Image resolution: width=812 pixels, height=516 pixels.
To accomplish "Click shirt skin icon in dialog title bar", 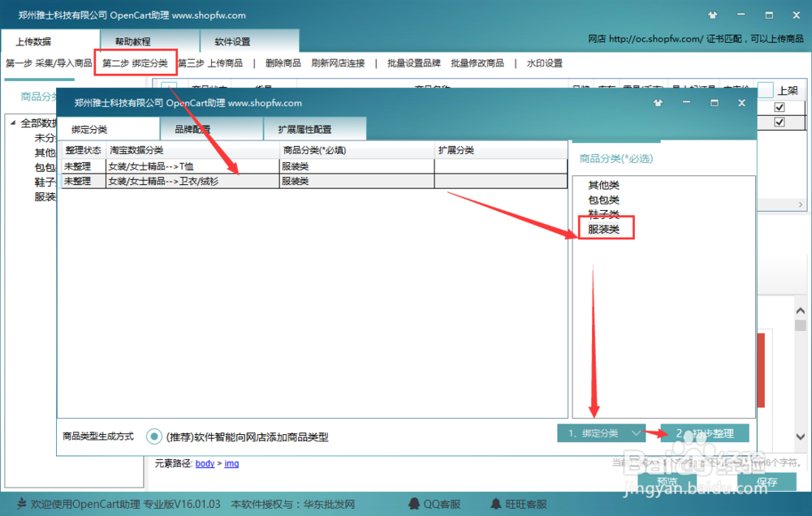I will click(658, 103).
